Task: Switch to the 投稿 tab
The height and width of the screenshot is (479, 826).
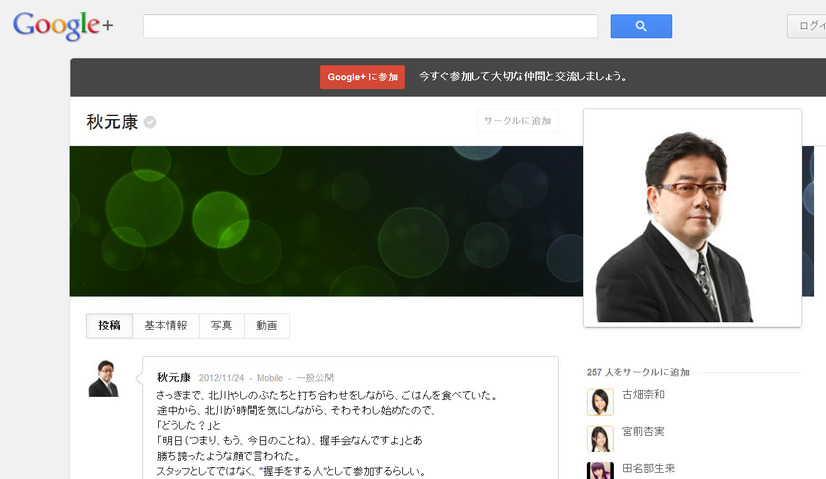Action: click(x=110, y=326)
